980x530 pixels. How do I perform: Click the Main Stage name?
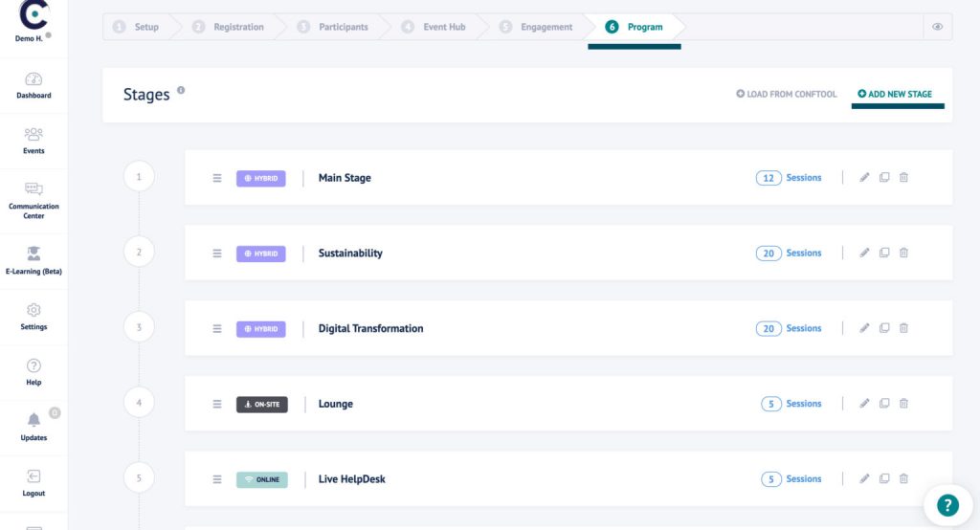(345, 178)
